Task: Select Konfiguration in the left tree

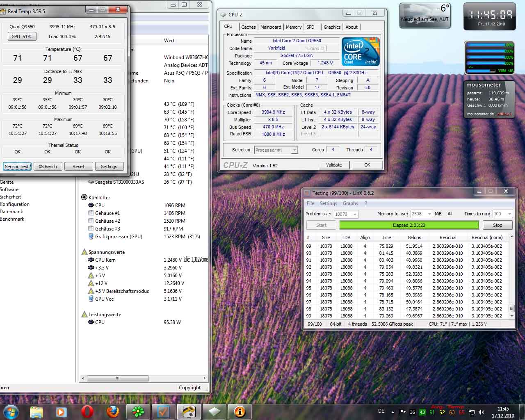Action: click(x=15, y=204)
